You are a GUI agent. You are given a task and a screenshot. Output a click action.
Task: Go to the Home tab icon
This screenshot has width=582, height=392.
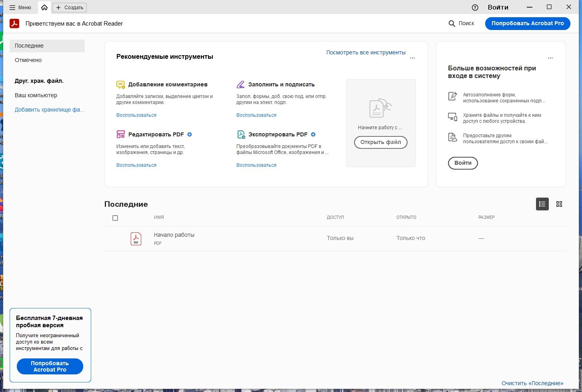[x=44, y=7]
